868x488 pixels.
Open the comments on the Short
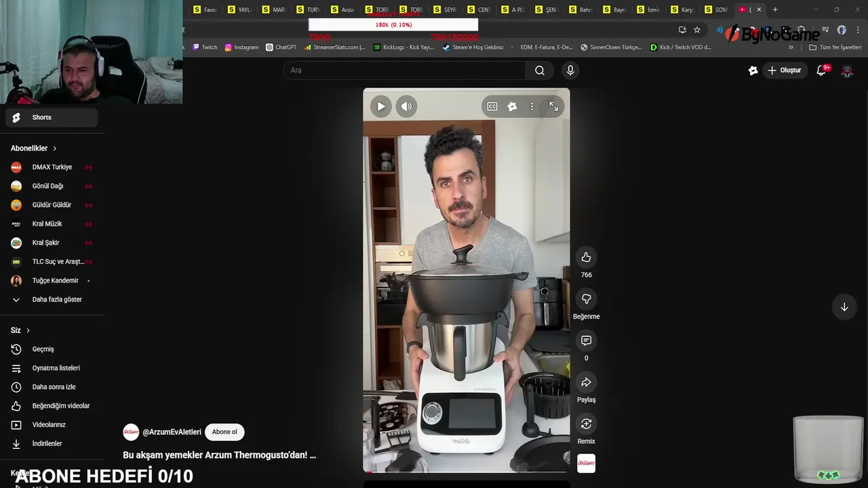pyautogui.click(x=586, y=340)
